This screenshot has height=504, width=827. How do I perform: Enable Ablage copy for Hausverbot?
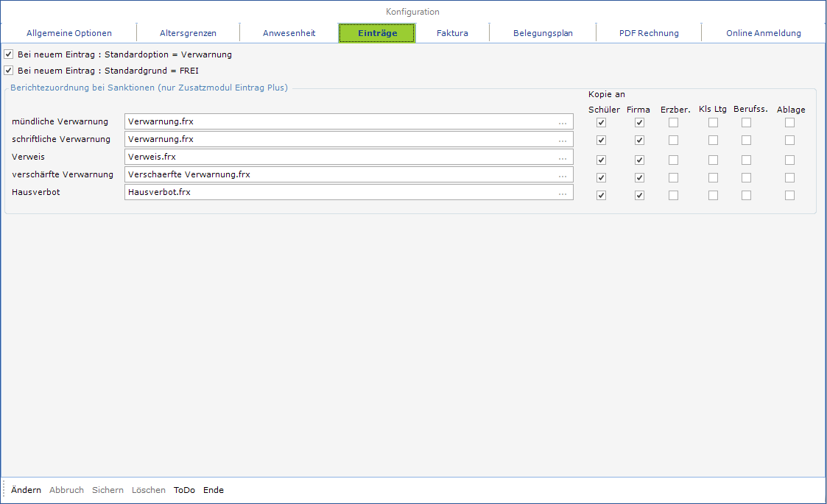click(x=789, y=196)
